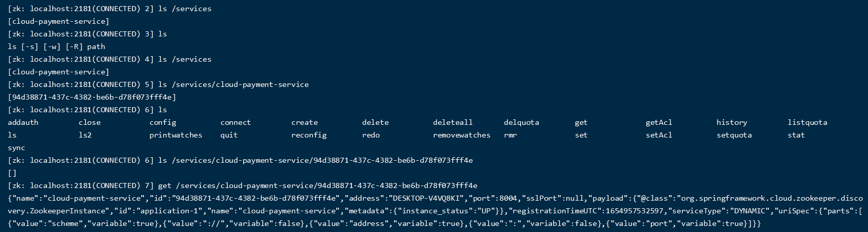Screen dimensions: 868x232
Task: Select the delquota command word
Action: (521, 122)
